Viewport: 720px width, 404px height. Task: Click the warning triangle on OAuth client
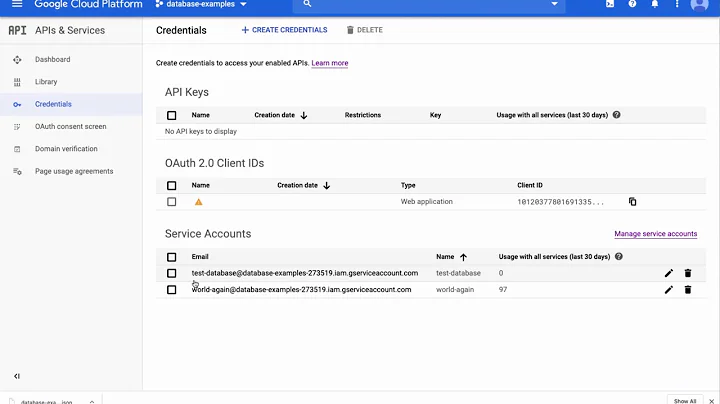pos(198,202)
